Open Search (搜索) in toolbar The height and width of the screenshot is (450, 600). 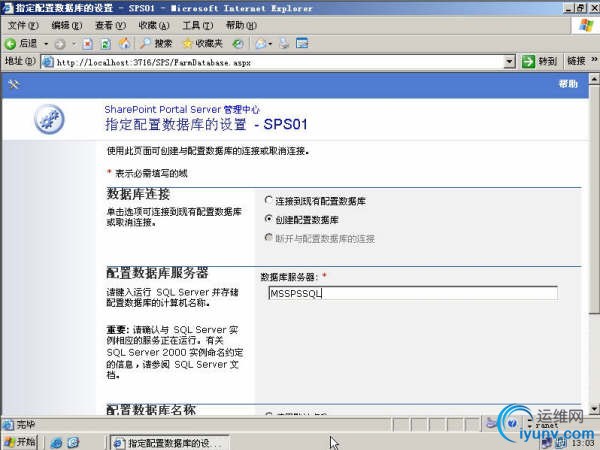coord(156,44)
